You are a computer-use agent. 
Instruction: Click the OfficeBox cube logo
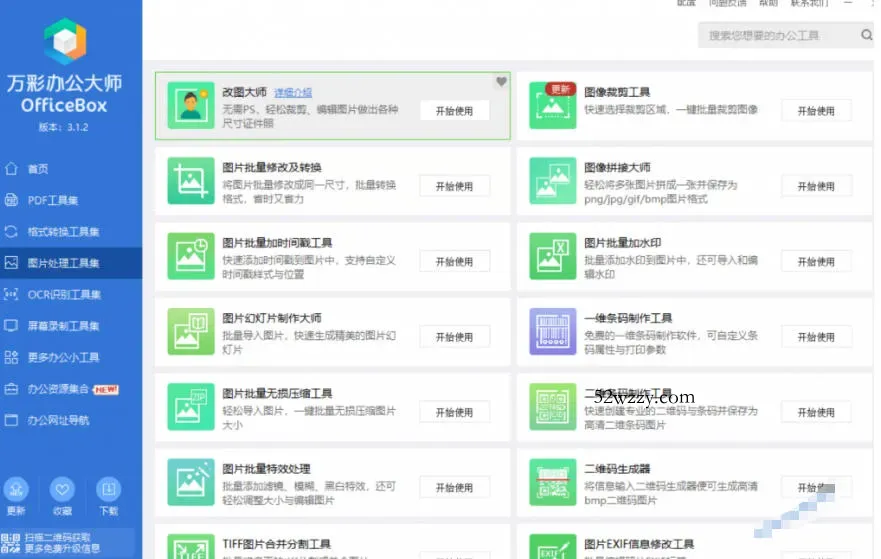coord(65,41)
